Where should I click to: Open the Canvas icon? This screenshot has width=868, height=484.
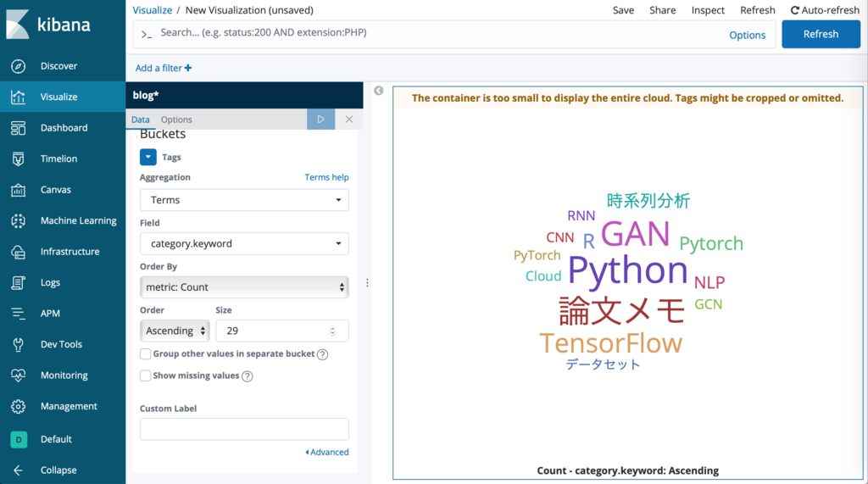(18, 190)
